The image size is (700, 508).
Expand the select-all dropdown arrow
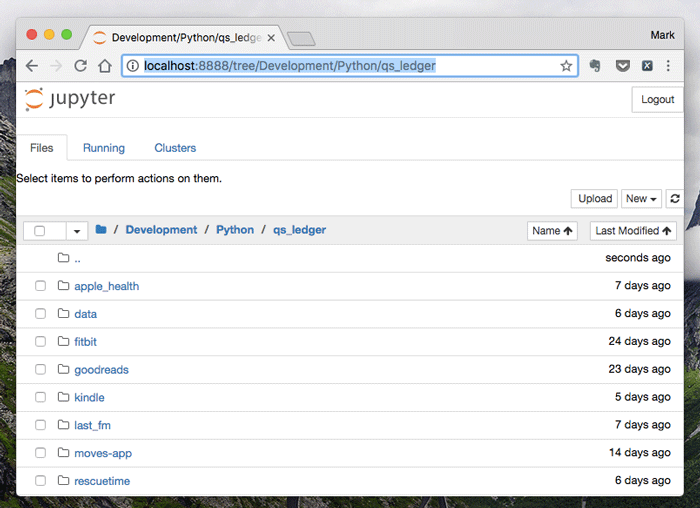(77, 231)
